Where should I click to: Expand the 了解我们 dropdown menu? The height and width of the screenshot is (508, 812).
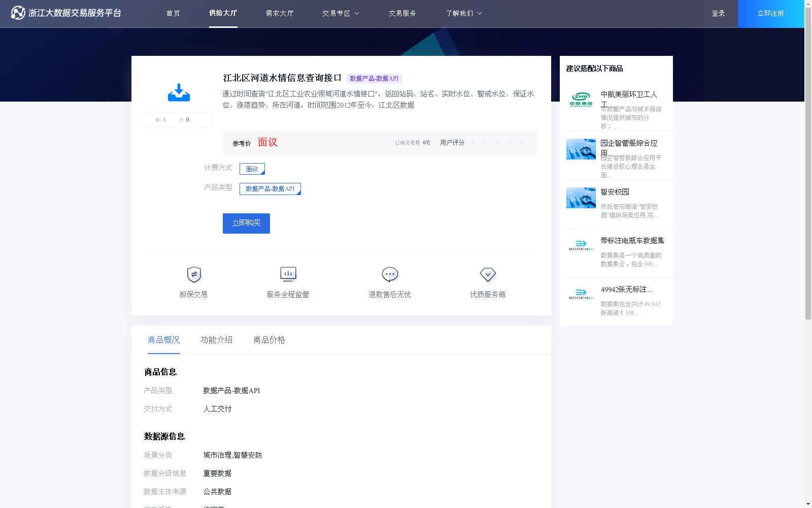click(x=464, y=13)
